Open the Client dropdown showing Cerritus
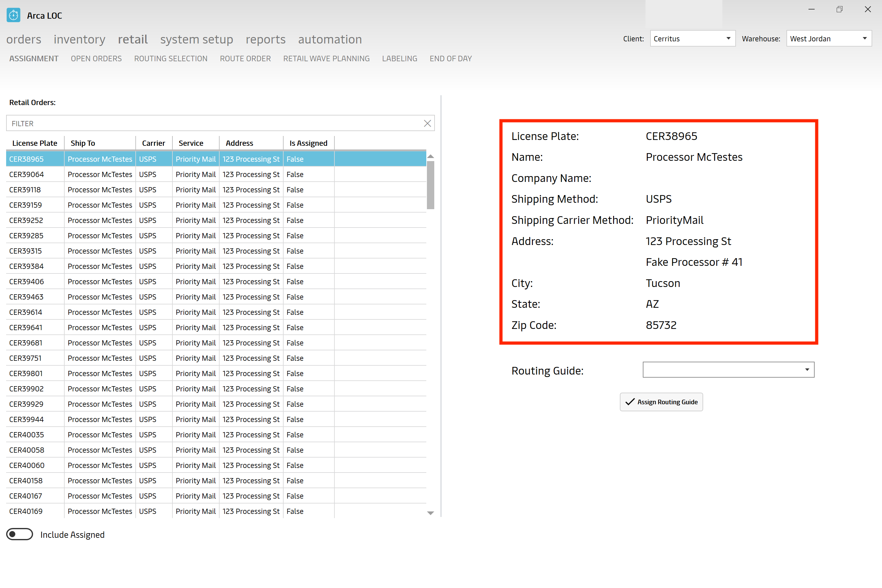Viewport: 882px width, 588px height. coord(693,39)
